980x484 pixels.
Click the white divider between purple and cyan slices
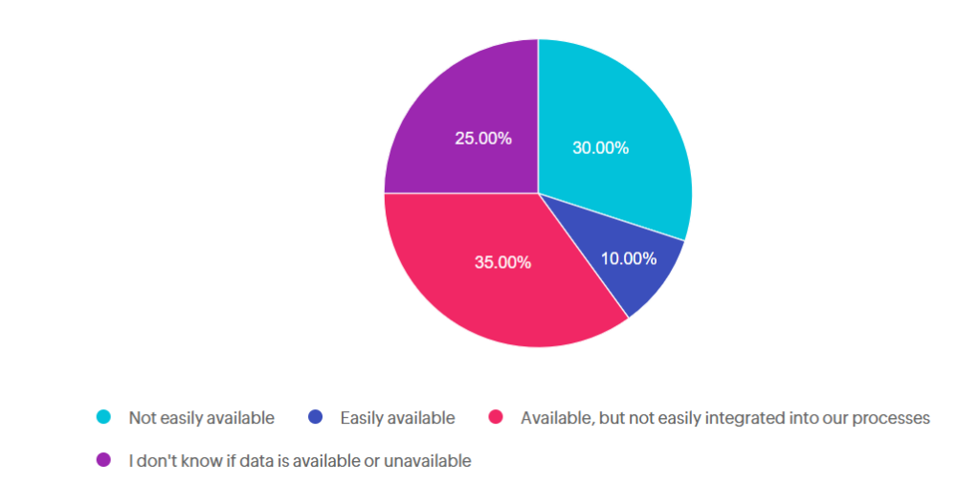coord(538,116)
